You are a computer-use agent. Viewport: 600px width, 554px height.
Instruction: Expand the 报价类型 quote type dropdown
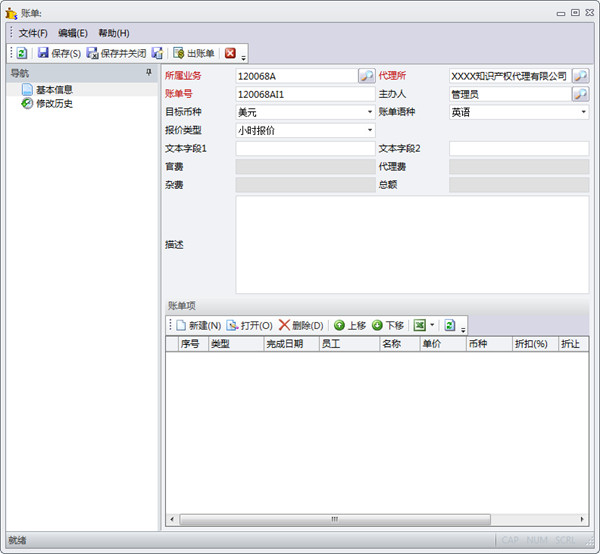pos(370,130)
